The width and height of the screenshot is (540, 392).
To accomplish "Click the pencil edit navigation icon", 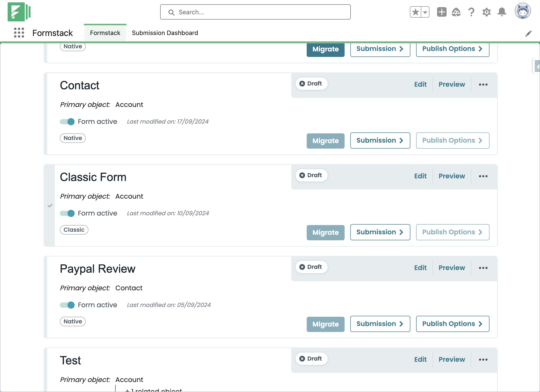I will coord(528,34).
